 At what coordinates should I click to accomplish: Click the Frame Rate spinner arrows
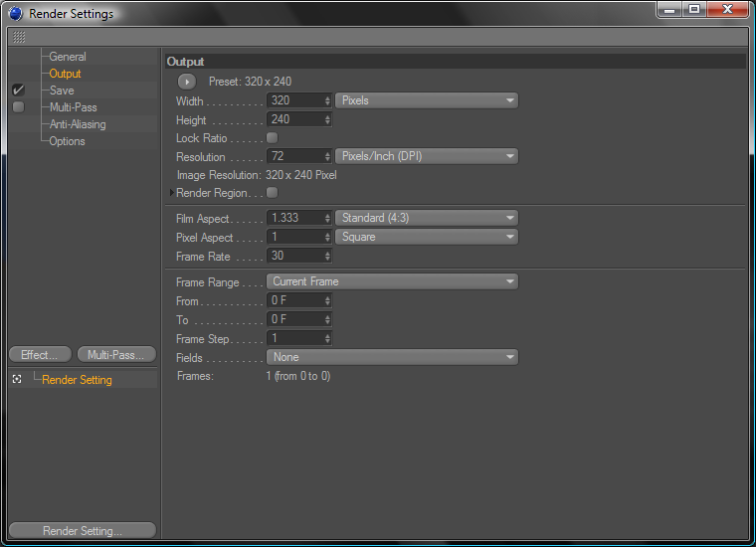tap(327, 257)
